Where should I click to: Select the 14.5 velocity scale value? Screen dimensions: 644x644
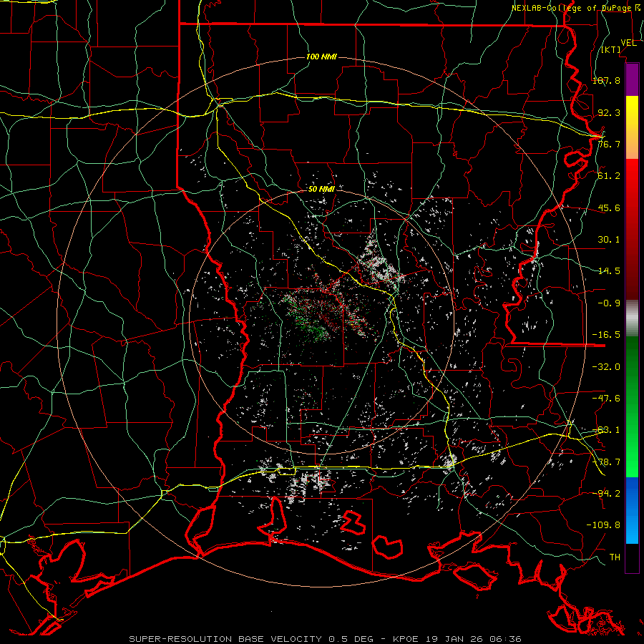point(609,271)
